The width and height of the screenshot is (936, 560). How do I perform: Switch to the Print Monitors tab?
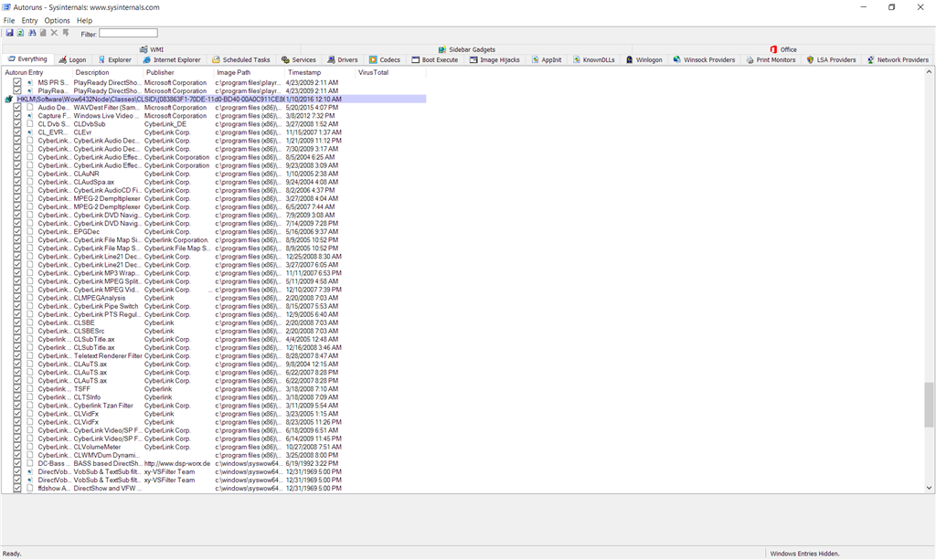pos(771,59)
